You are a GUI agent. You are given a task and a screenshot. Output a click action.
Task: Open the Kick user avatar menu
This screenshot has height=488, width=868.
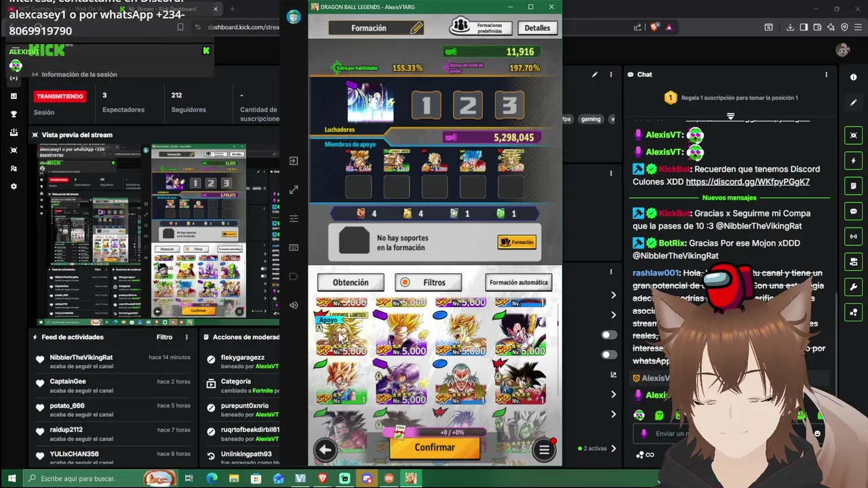pyautogui.click(x=843, y=50)
